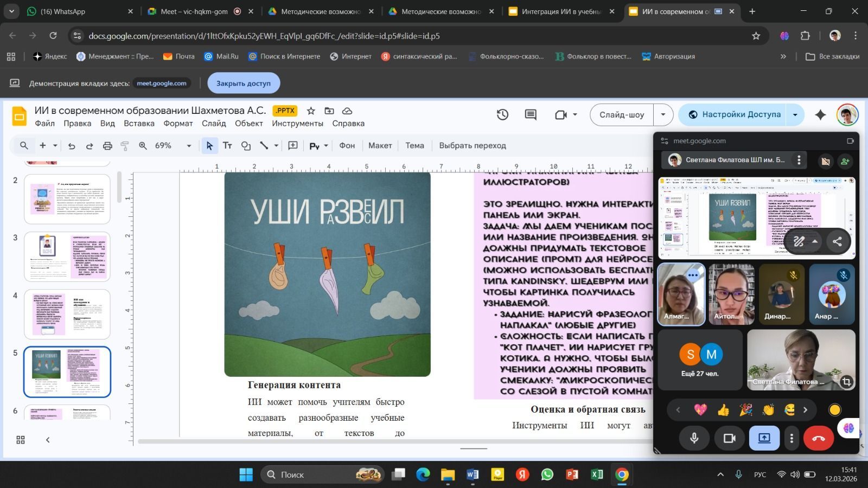The width and height of the screenshot is (868, 488).
Task: Select the text box tool
Action: [227, 145]
